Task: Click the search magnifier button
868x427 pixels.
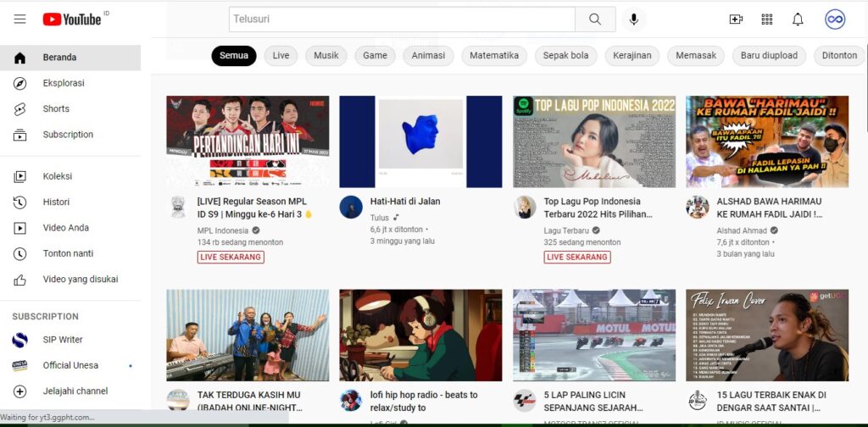Action: click(x=595, y=19)
